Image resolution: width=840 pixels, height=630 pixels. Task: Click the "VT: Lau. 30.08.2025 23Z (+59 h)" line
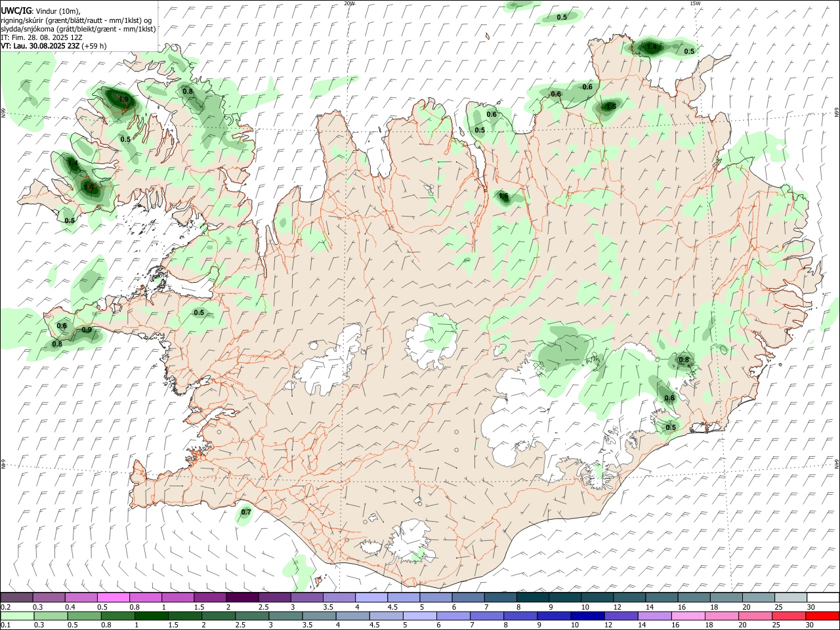point(54,46)
